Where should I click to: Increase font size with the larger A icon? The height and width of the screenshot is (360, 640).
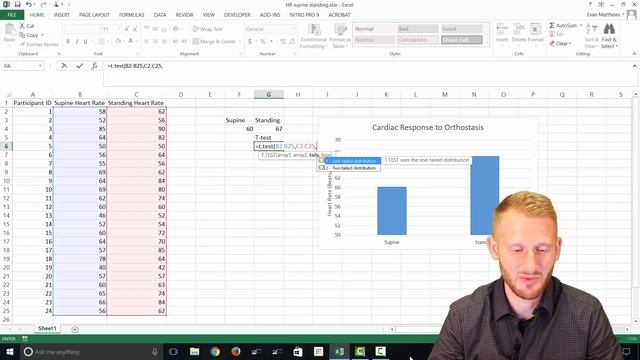coord(127,29)
